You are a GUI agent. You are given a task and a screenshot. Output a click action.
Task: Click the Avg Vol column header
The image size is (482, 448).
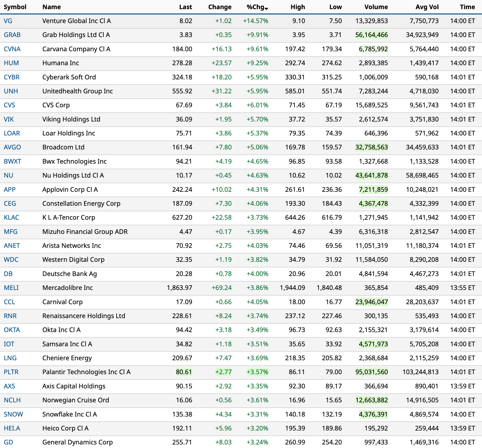[x=427, y=7]
